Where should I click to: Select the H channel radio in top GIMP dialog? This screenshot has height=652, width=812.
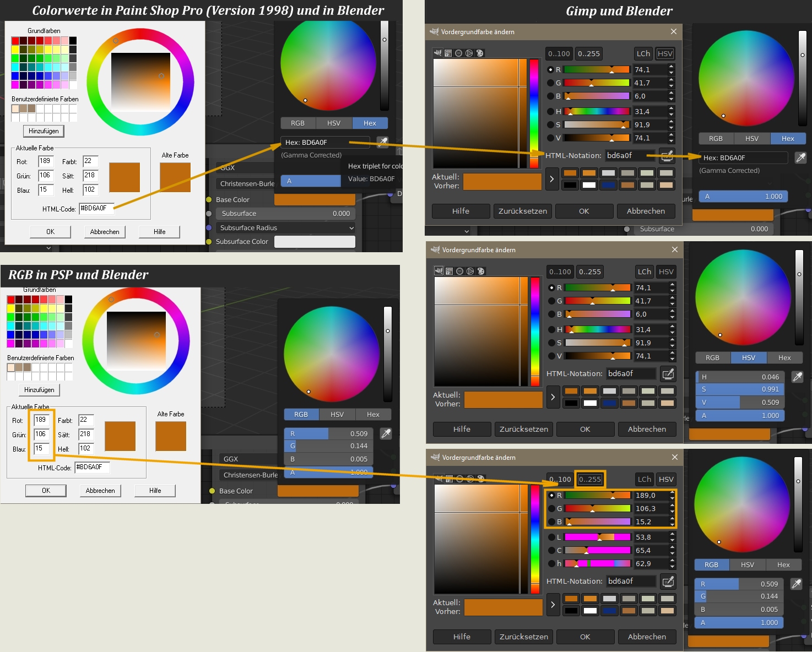[550, 111]
